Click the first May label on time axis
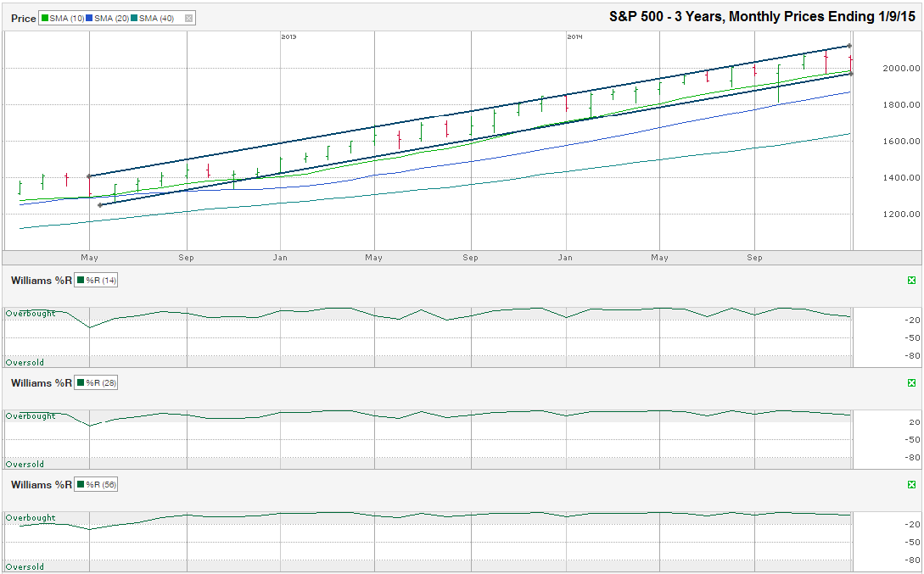Image resolution: width=924 pixels, height=574 pixels. click(x=90, y=257)
